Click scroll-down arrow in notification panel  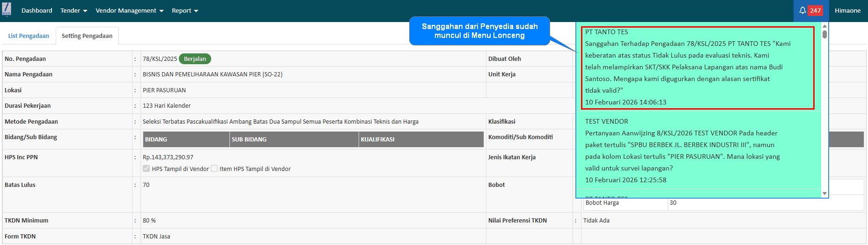(x=824, y=193)
